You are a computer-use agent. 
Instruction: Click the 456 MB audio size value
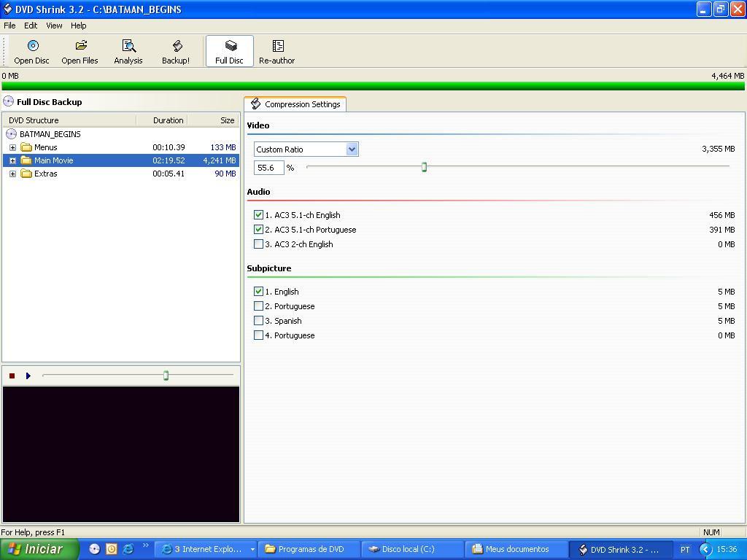point(721,215)
